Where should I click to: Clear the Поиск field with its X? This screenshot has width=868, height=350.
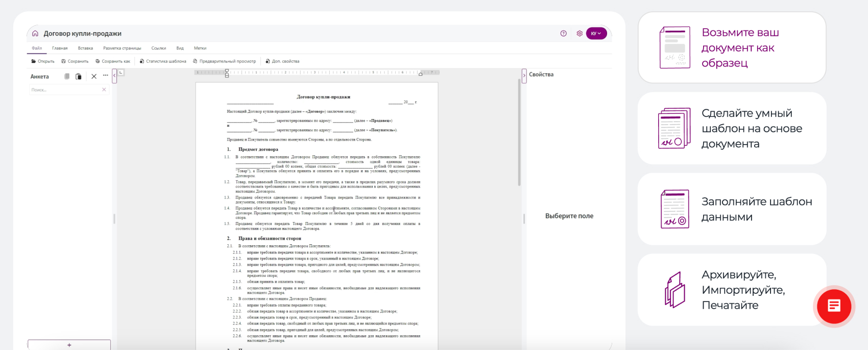[104, 89]
